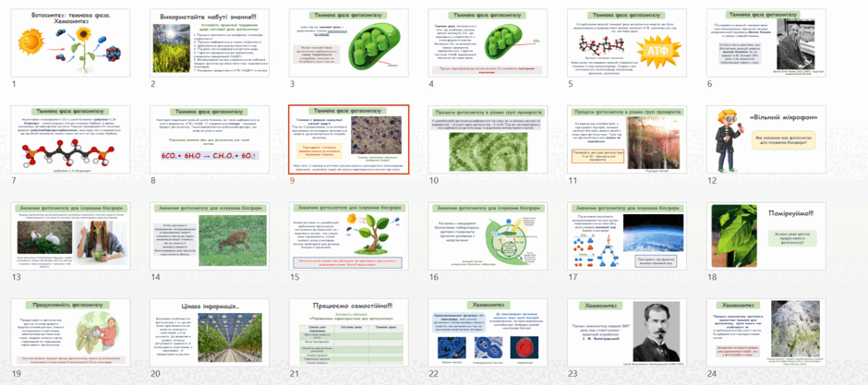Select slide 8 with 6CO₂ + 6H₂O equation
This screenshot has width=868, height=385.
pyautogui.click(x=210, y=139)
